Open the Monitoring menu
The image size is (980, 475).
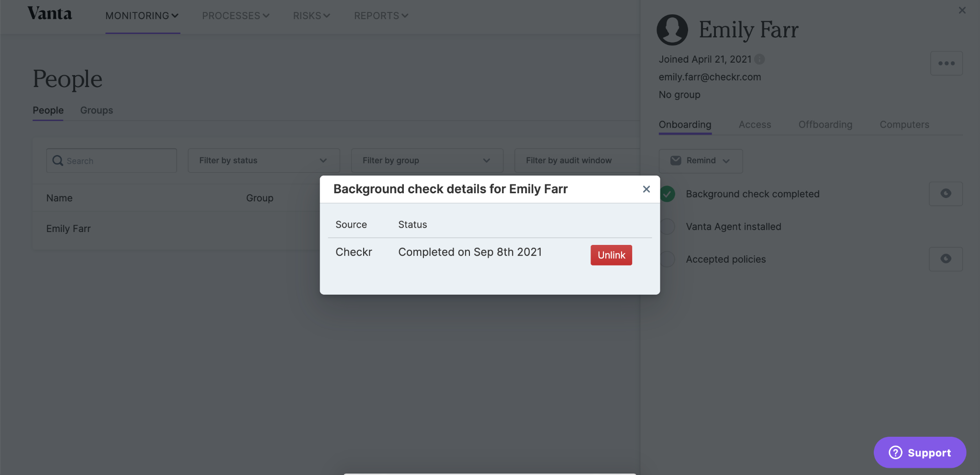click(142, 16)
